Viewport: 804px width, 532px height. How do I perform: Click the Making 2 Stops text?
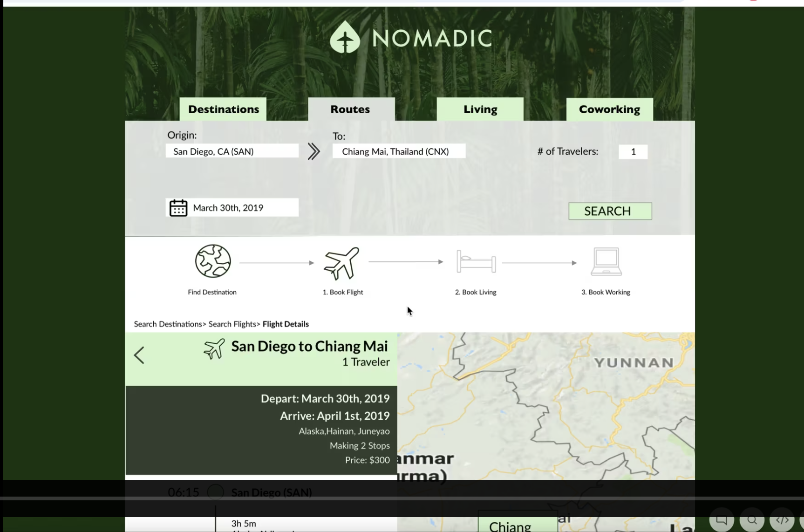tap(360, 446)
